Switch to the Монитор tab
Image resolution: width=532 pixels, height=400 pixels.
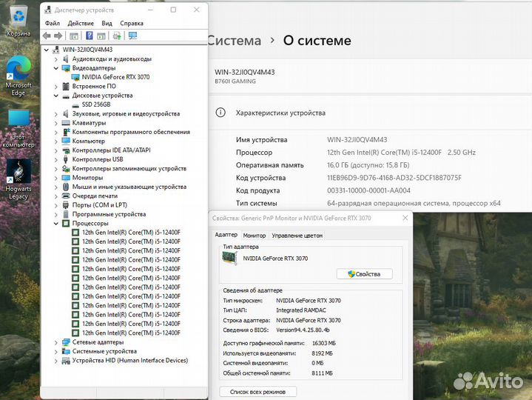pos(255,236)
